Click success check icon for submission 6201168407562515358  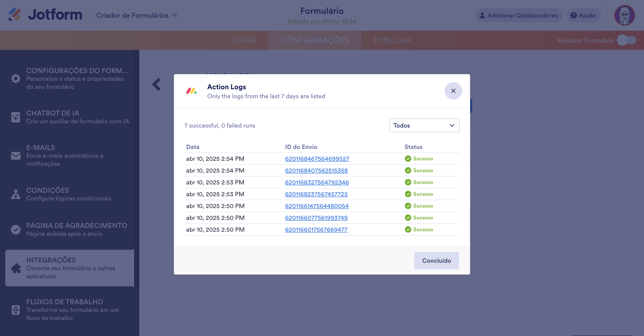click(x=408, y=170)
